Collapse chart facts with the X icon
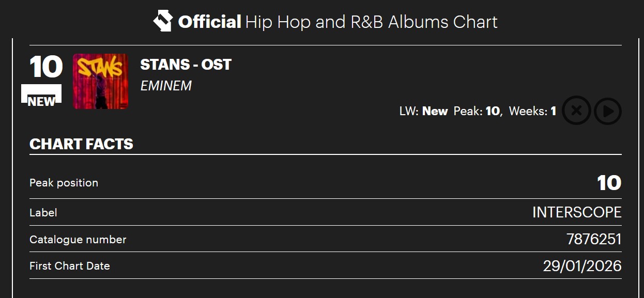 tap(576, 111)
